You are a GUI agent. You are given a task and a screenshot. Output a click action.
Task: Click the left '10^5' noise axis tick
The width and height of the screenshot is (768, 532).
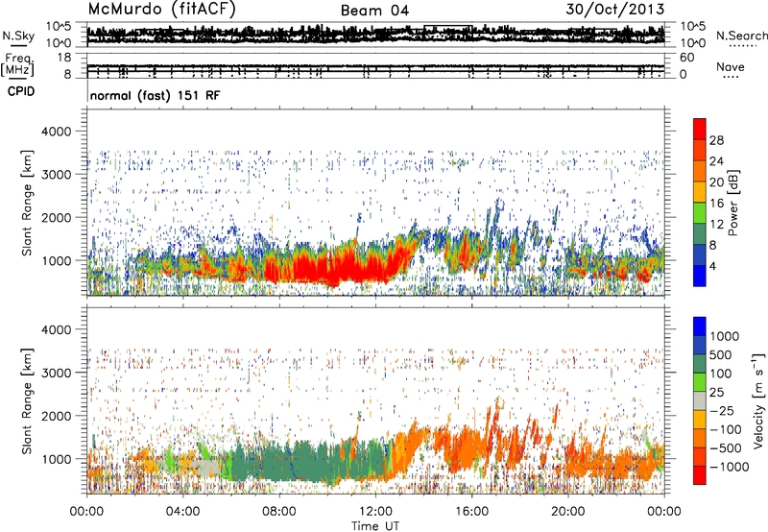pyautogui.click(x=59, y=26)
